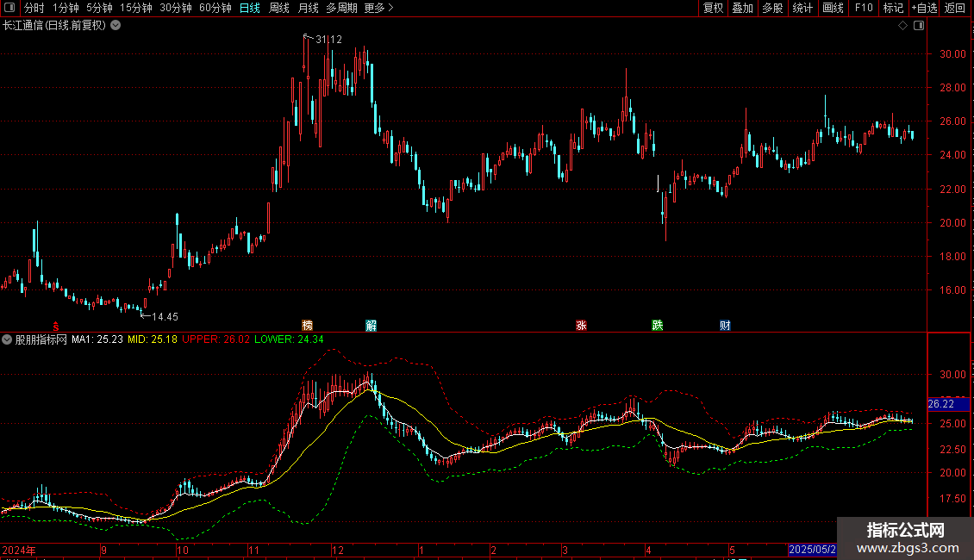Click the red S marker at chart bottom

coord(56,327)
